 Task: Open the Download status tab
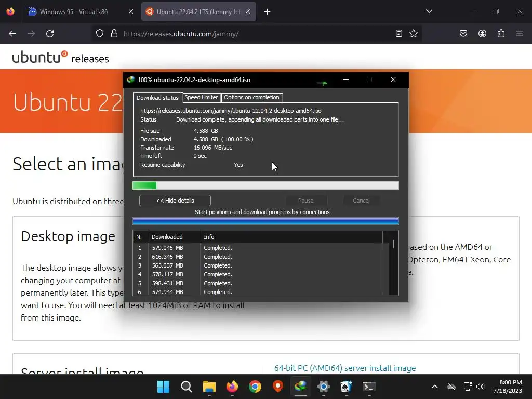click(x=157, y=98)
